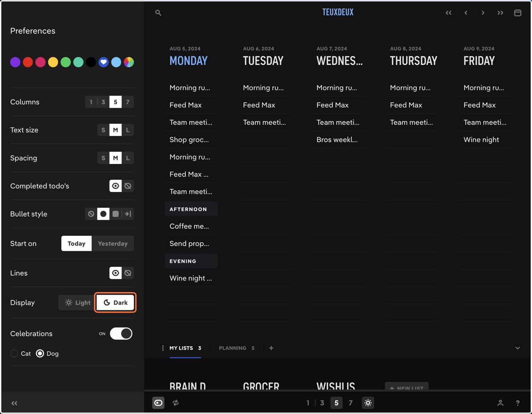Pick the purple color swatch
This screenshot has height=414, width=532.
[15, 62]
